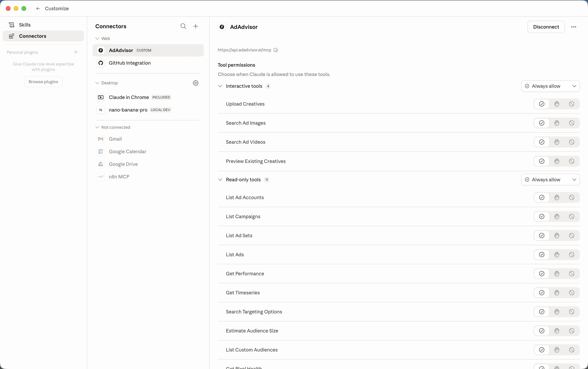Open the connectors search magnifier
This screenshot has width=588, height=369.
(183, 26)
